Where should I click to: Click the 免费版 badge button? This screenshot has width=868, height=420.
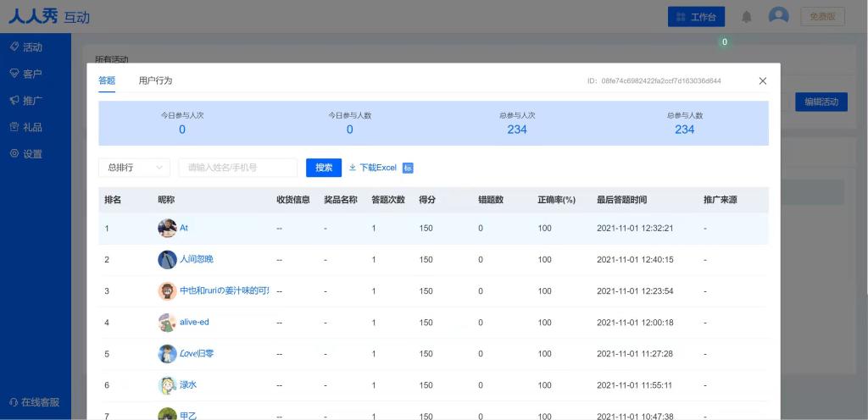(822, 16)
